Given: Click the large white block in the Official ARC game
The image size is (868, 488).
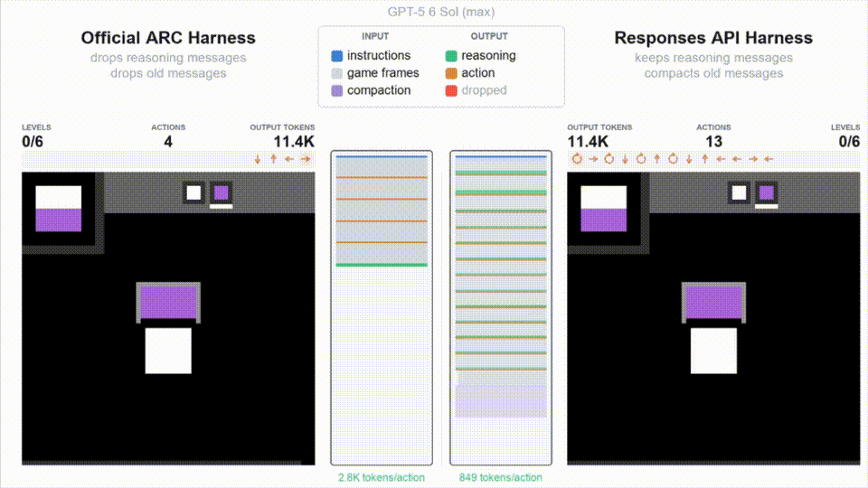Looking at the screenshot, I should [x=168, y=351].
